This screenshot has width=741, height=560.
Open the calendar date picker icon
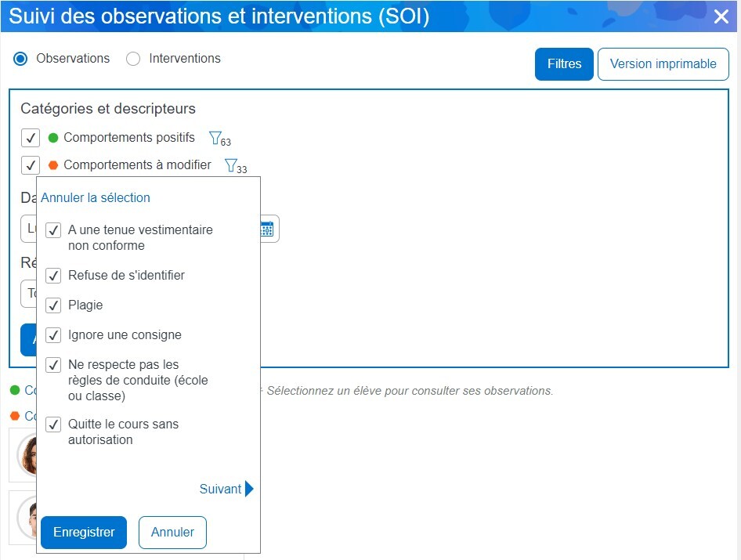[x=266, y=229]
